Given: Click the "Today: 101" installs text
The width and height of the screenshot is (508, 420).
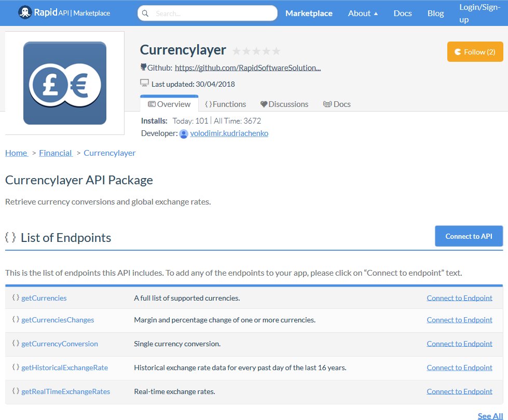Looking at the screenshot, I should pos(190,121).
